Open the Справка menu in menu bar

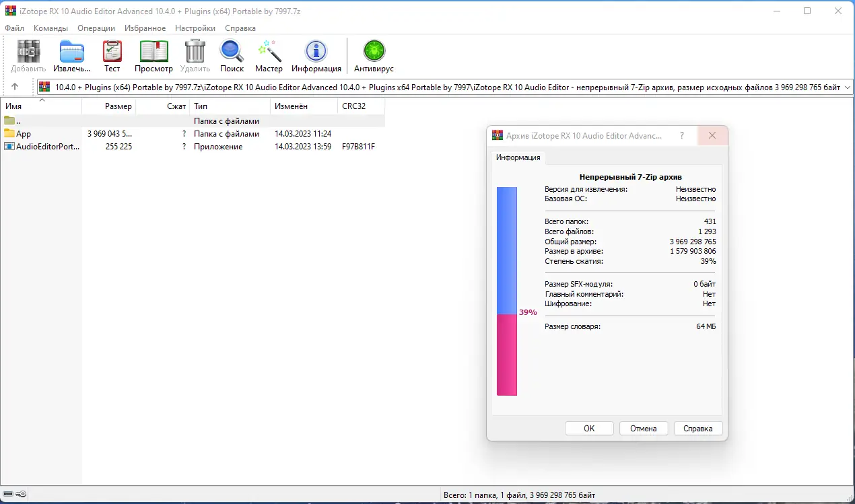coord(240,28)
